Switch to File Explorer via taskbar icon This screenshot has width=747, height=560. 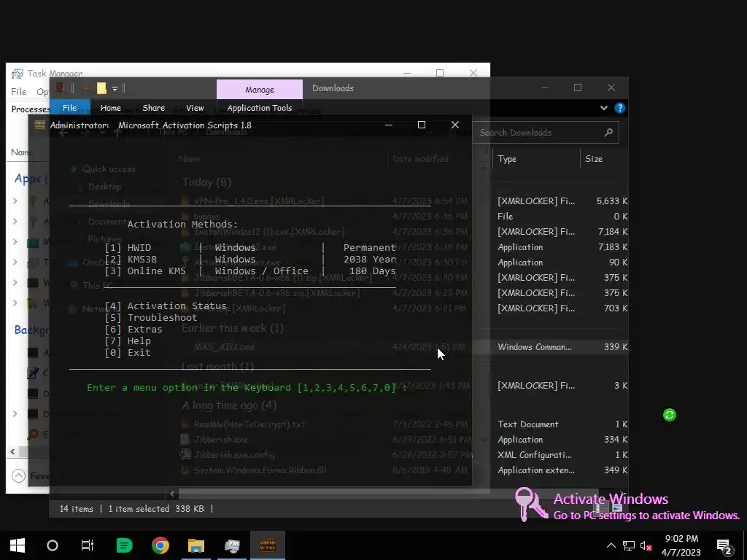tap(196, 545)
